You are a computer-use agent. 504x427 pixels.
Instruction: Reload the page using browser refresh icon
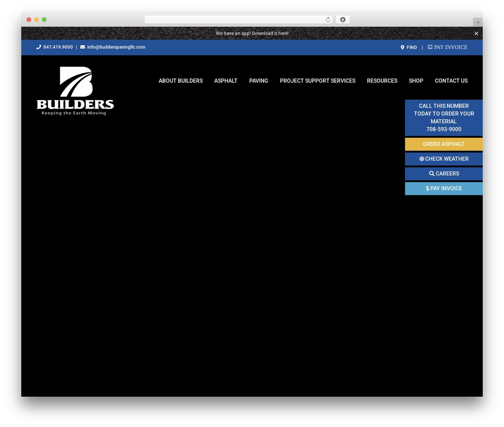click(328, 20)
